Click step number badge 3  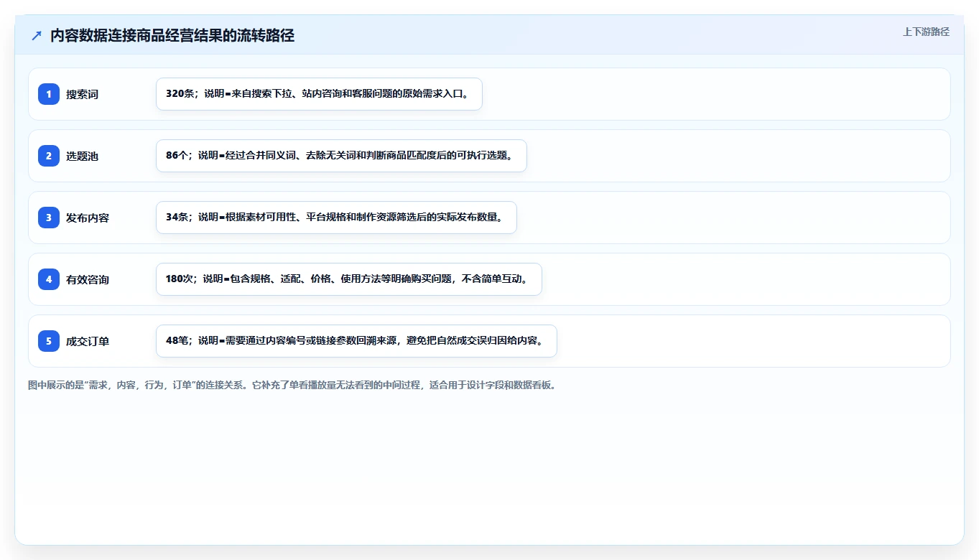click(x=49, y=218)
